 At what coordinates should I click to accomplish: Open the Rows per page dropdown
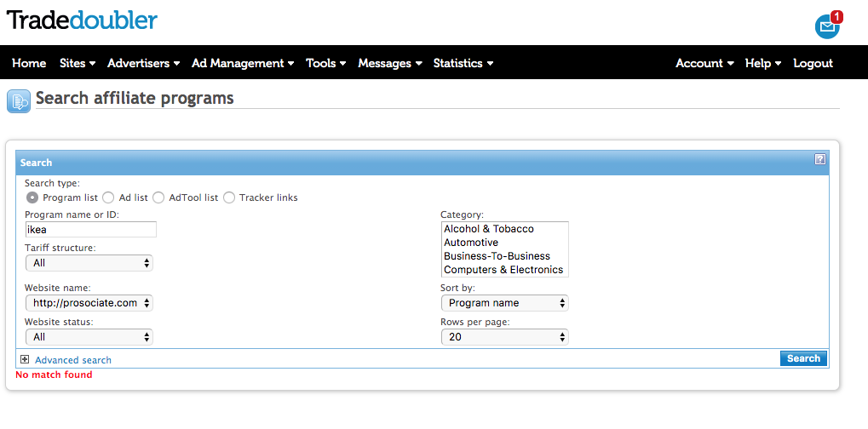click(x=504, y=337)
